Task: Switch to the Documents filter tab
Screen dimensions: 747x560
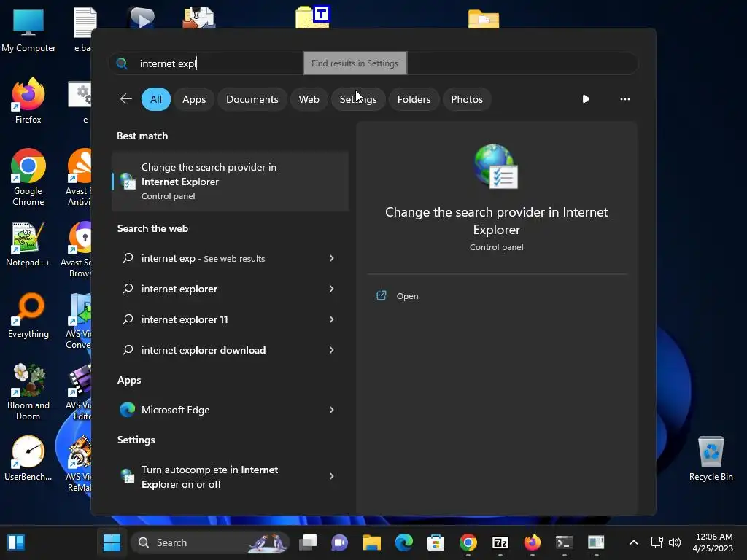Action: click(252, 99)
